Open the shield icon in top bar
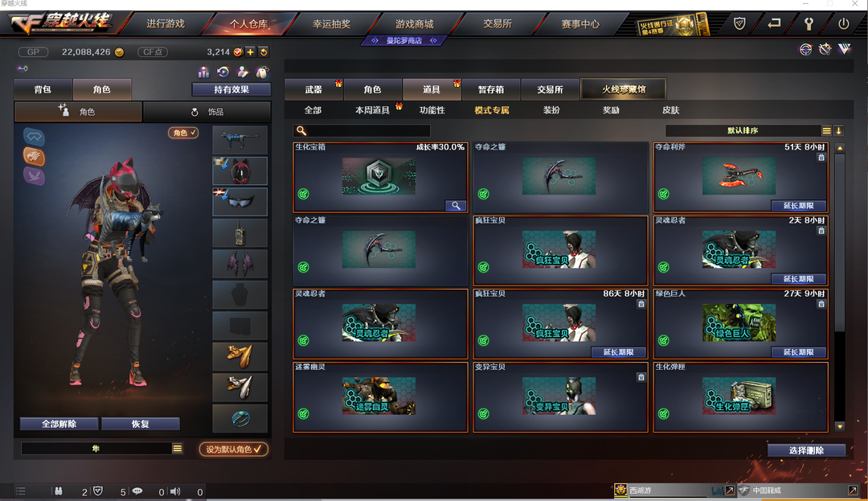Viewport: 868px width, 501px height. 739,24
